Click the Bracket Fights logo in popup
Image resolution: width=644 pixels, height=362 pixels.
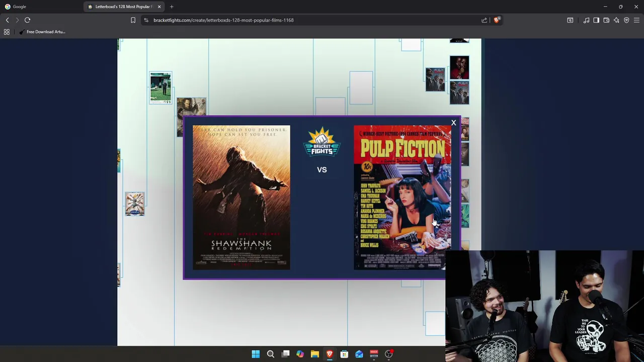coord(322,143)
